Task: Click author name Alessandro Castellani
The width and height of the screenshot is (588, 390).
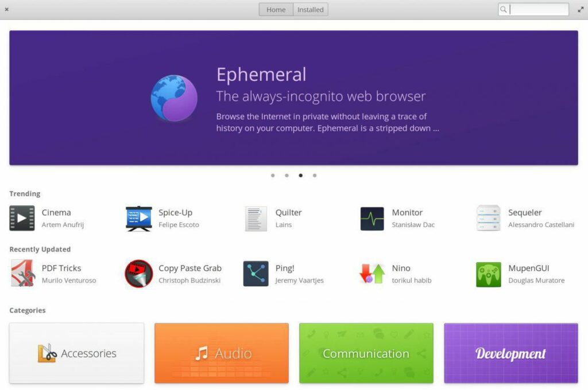Action: click(541, 225)
